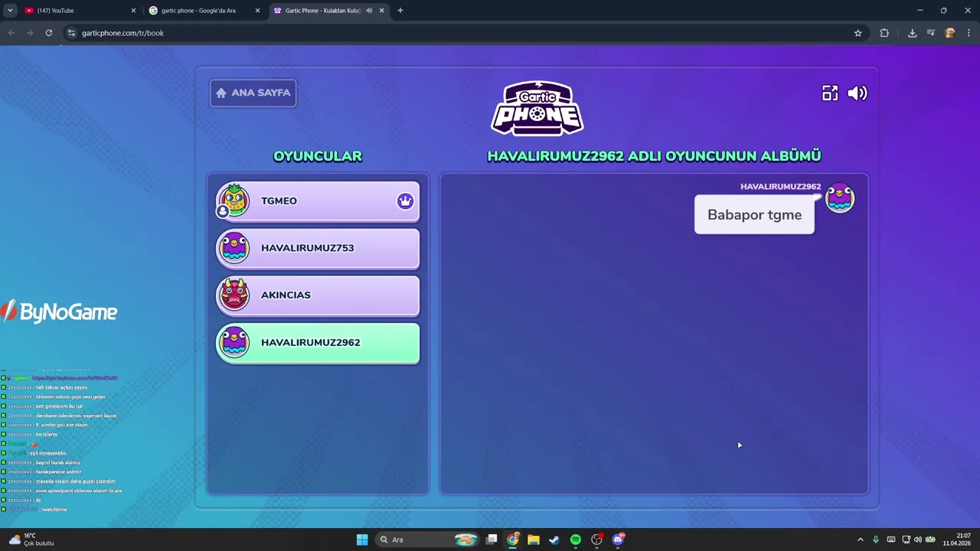The image size is (980, 551).
Task: Click TGMEO's pineapple avatar
Action: tap(234, 201)
